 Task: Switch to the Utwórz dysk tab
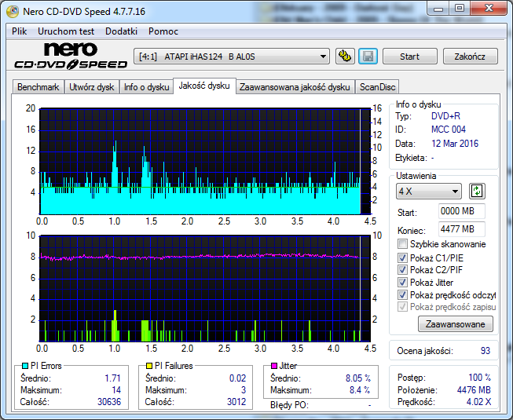(x=92, y=87)
